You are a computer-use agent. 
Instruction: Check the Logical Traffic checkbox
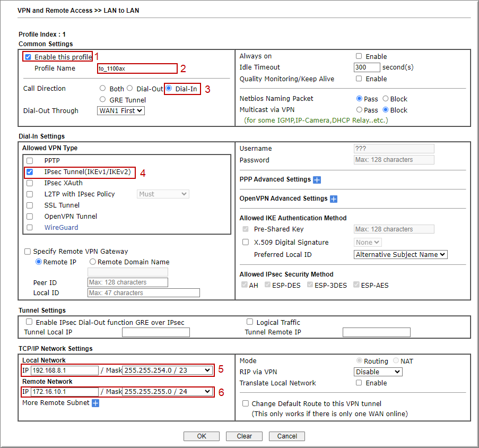pyautogui.click(x=250, y=322)
